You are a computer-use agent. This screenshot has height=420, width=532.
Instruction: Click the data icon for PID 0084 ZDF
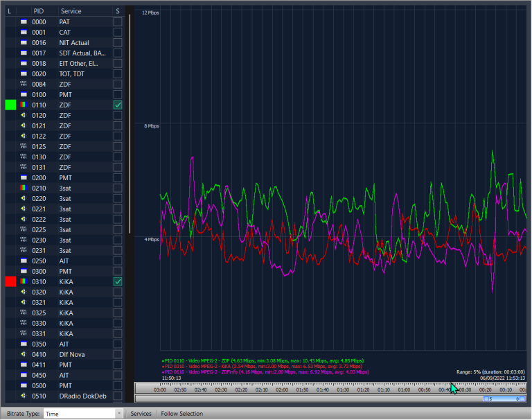24,84
